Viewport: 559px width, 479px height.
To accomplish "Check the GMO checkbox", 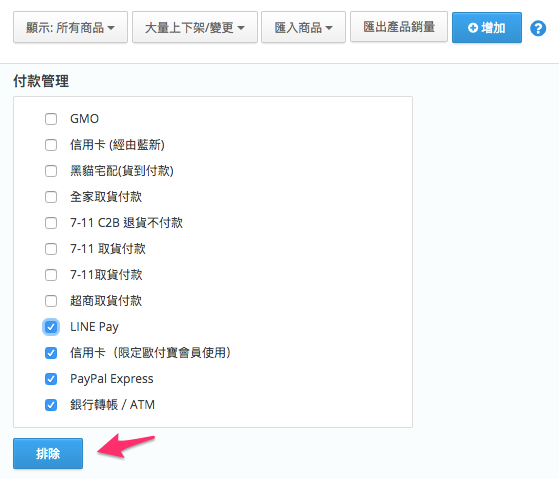I will coord(51,119).
